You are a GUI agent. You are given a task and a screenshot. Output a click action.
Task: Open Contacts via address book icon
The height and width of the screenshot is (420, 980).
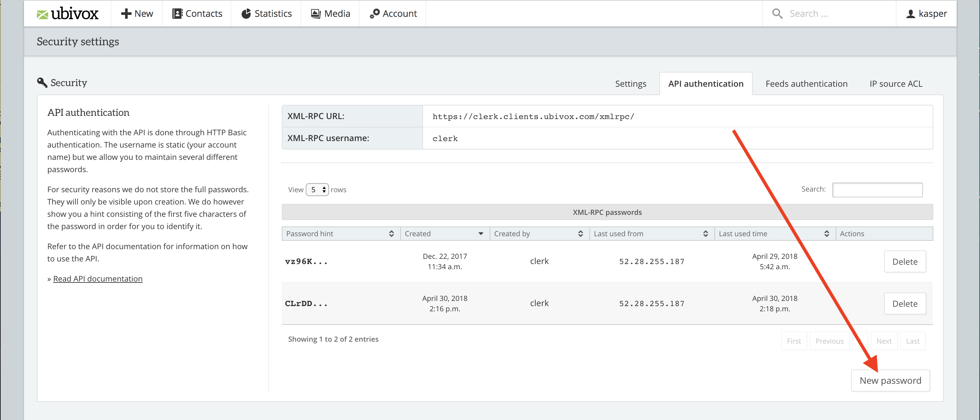(177, 14)
